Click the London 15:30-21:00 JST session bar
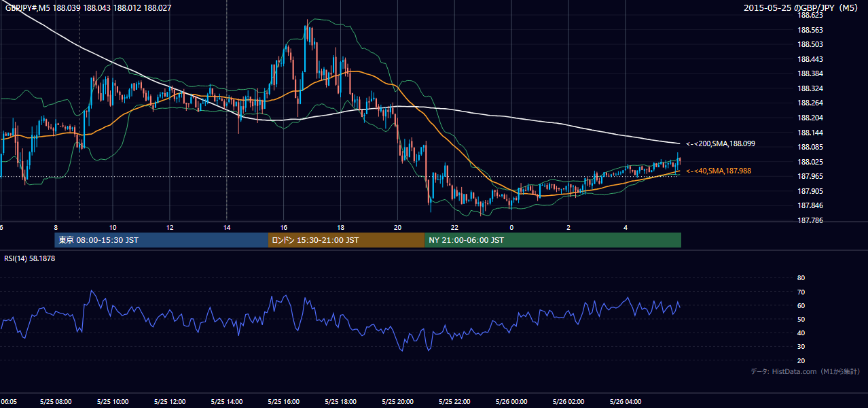Viewport: 868px width, 408px height. tap(346, 240)
